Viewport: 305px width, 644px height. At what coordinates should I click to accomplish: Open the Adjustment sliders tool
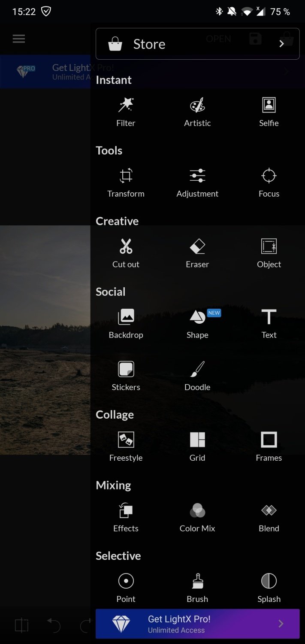(x=197, y=182)
